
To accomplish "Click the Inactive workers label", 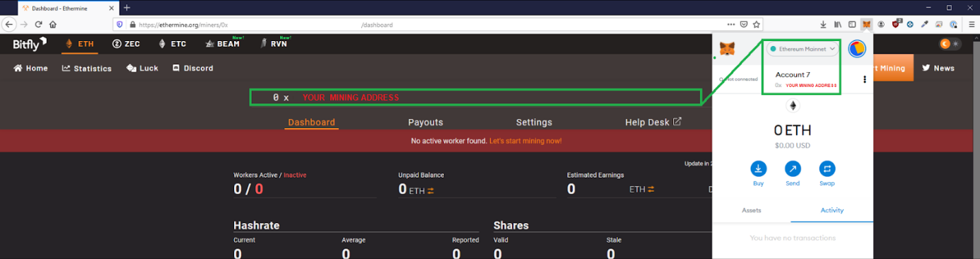I will [295, 175].
